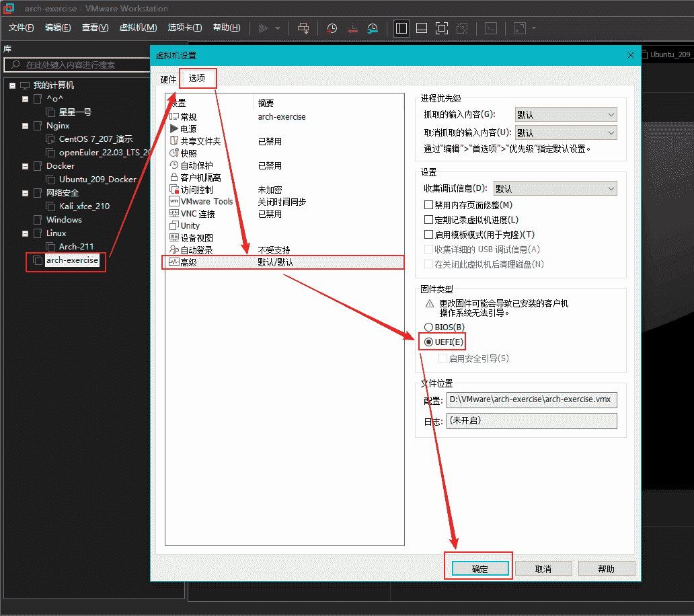Collapse the Nginx folder in library tree
694x616 pixels.
coord(26,126)
